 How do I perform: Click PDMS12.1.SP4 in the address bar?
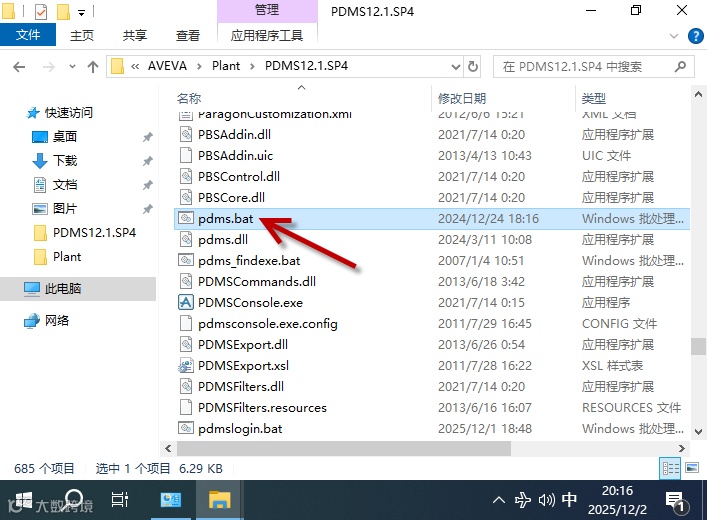[306, 66]
